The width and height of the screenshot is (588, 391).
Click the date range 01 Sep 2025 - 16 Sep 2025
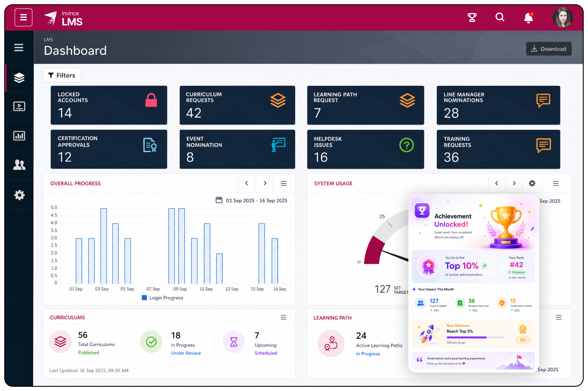tap(256, 201)
